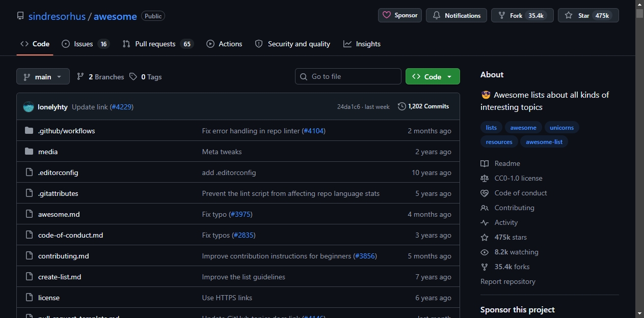644x318 pixels.
Task: Click the tag icon beside 0 Tags
Action: pos(133,77)
